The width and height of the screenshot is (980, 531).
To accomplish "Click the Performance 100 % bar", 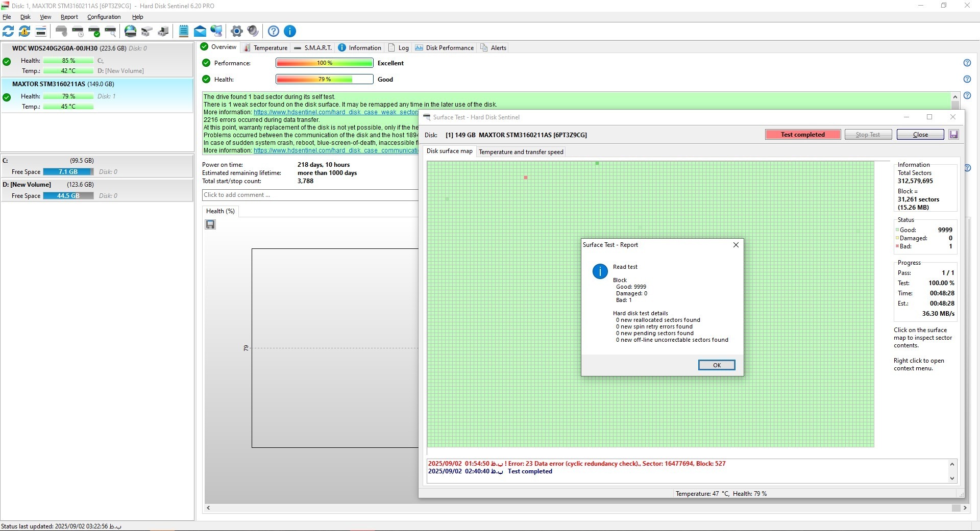I will coord(325,63).
